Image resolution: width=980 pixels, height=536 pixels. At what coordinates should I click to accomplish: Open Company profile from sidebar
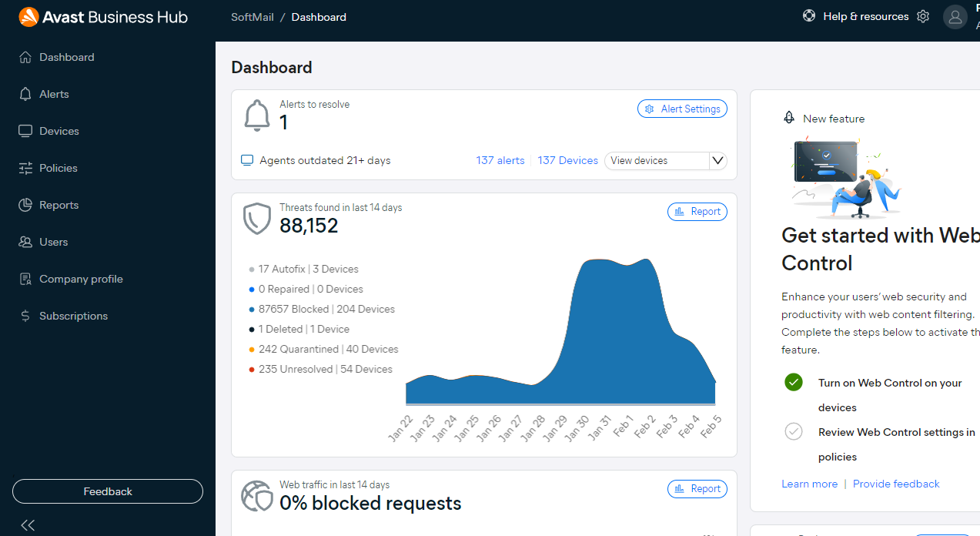[81, 279]
